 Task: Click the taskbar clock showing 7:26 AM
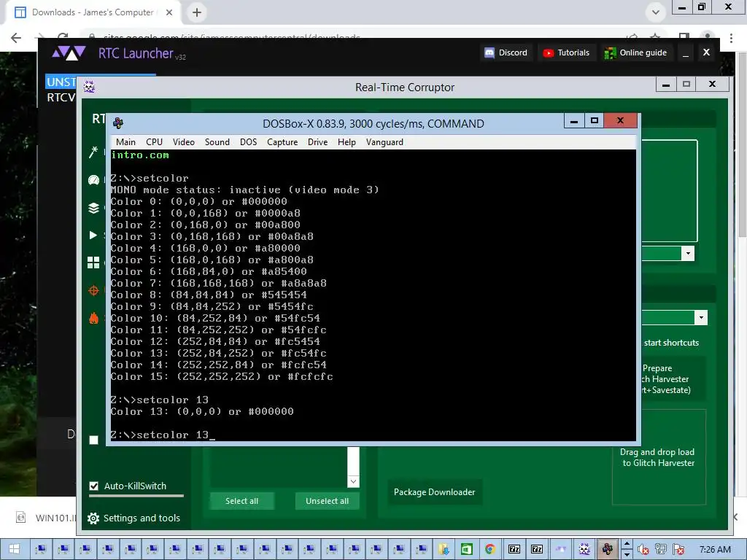715,550
